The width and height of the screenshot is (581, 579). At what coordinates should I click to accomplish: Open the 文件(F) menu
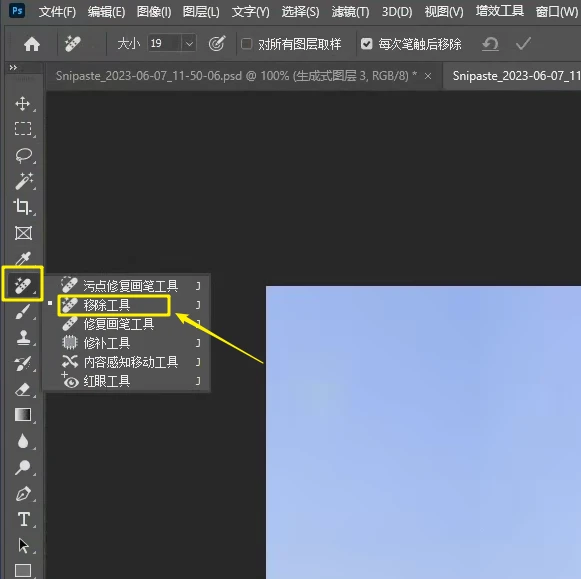click(x=57, y=12)
